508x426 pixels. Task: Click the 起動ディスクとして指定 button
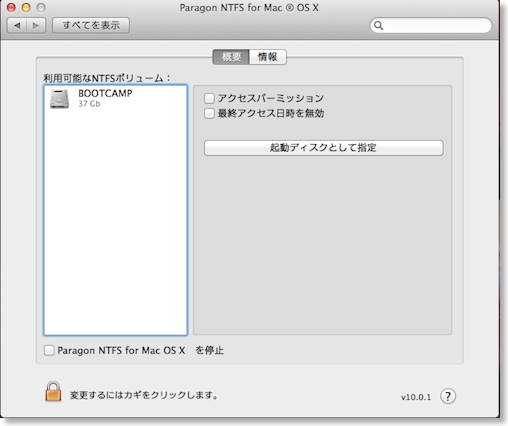point(323,148)
